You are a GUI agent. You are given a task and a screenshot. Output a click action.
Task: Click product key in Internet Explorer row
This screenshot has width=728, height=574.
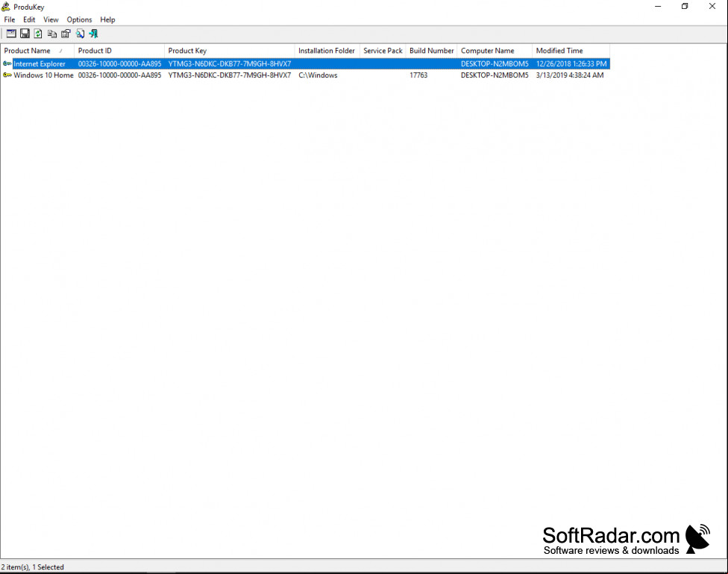click(230, 63)
